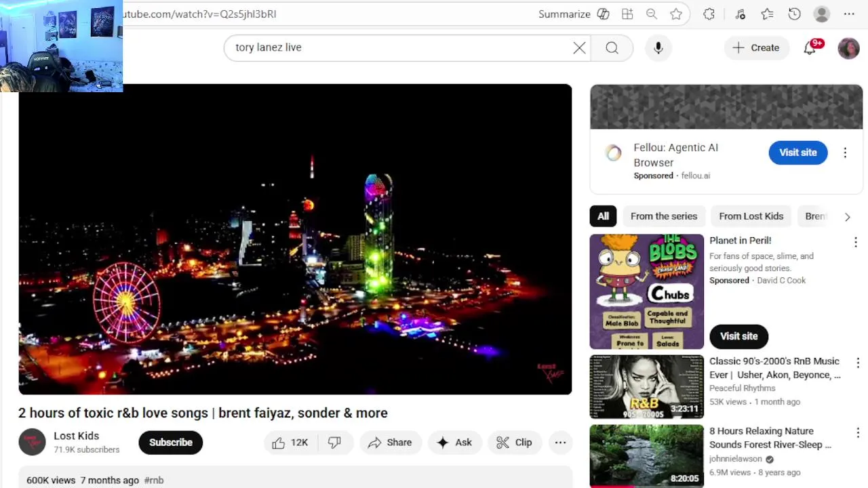
Task: Create a Clip of the video
Action: point(514,443)
